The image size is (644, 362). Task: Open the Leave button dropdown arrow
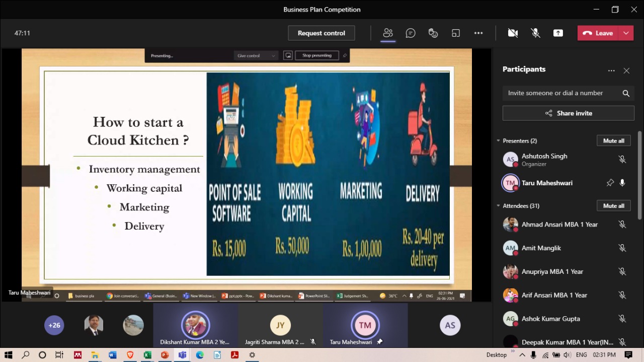pyautogui.click(x=626, y=33)
